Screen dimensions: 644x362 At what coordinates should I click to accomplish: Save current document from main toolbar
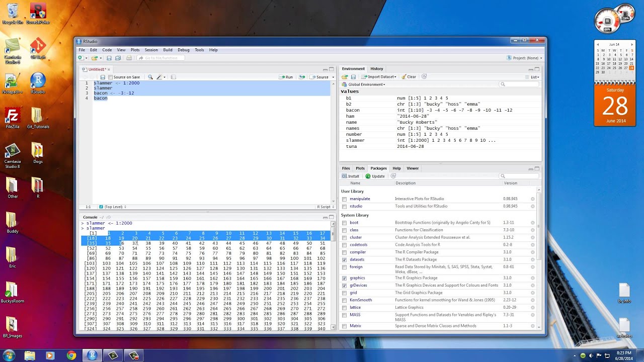(x=109, y=58)
